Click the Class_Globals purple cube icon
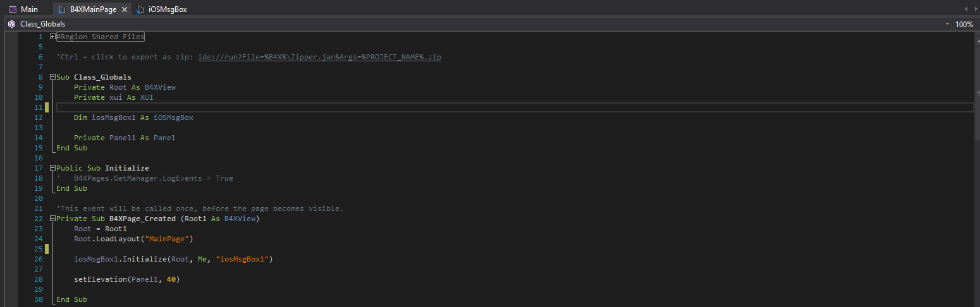This screenshot has height=307, width=980. pos(11,24)
